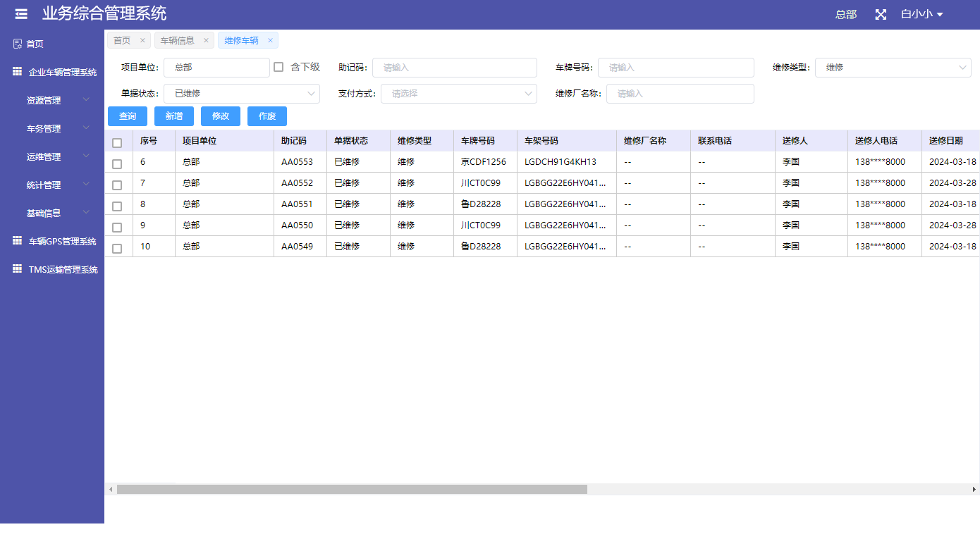Viewport: 980px width, 539px height.
Task: Click the scrollbar's right arrow
Action: 974,489
